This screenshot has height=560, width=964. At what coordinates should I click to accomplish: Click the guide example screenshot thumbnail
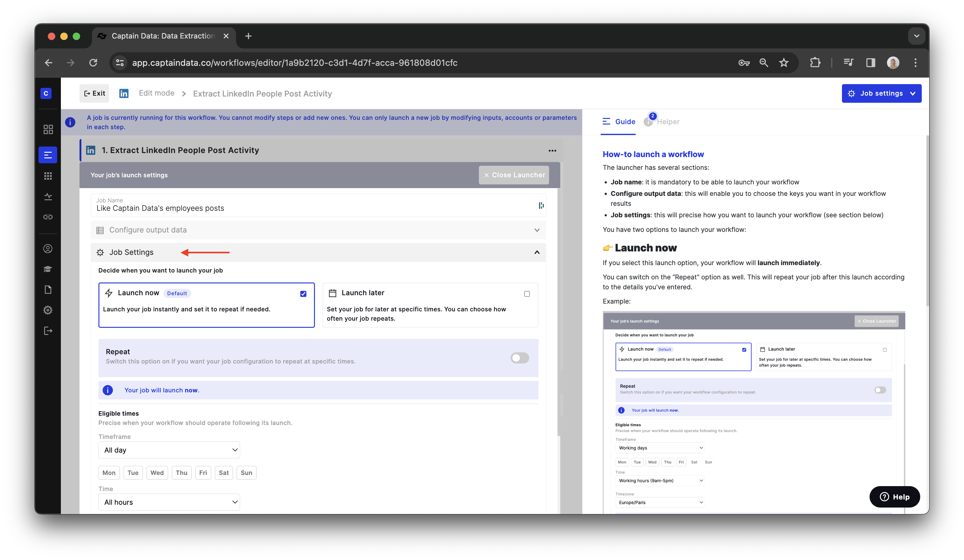coord(754,412)
